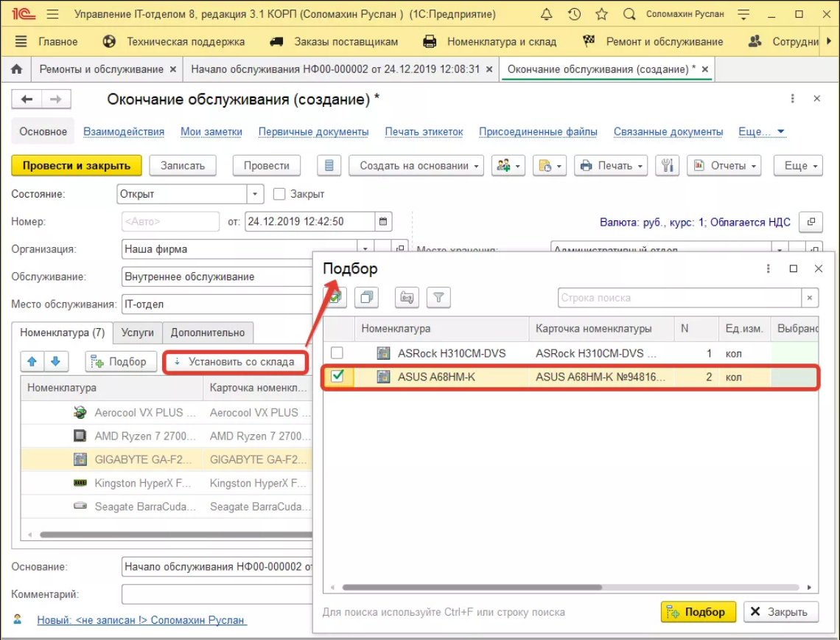Uncheck the ASUS A68HM-K row checkbox
The height and width of the screenshot is (640, 840).
click(337, 377)
